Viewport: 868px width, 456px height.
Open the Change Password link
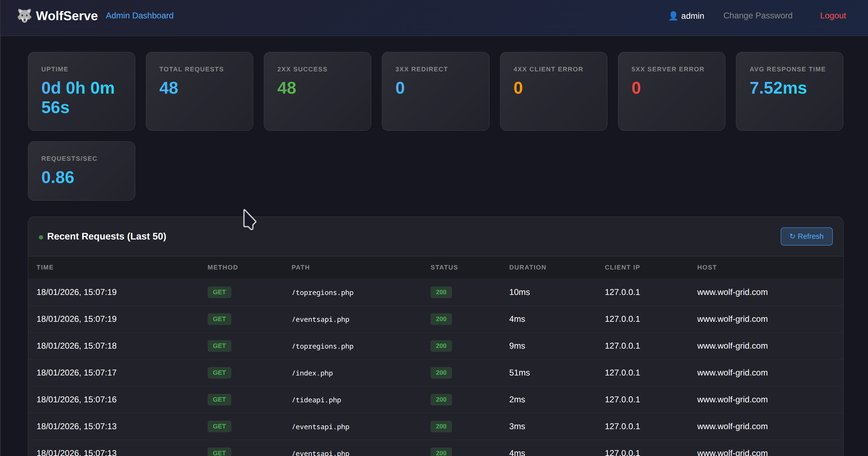(757, 16)
